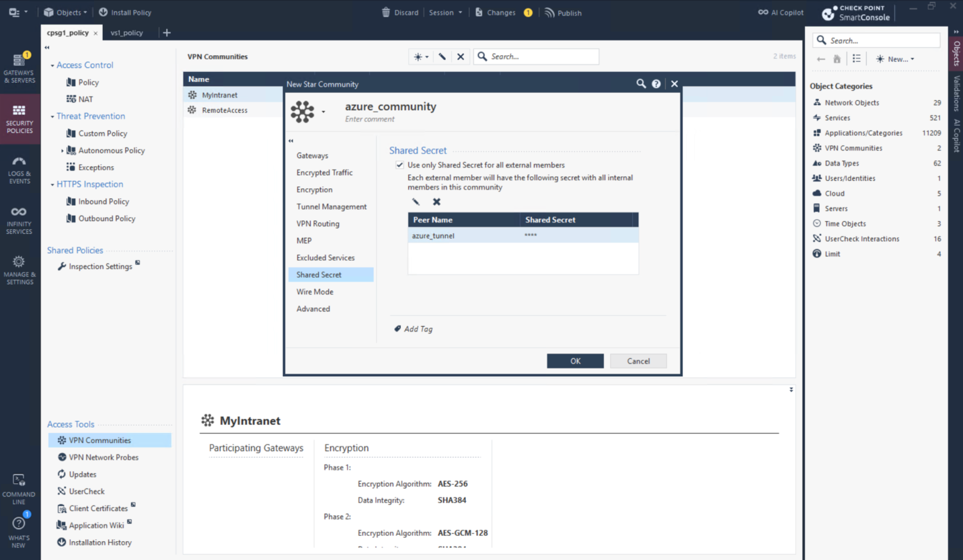The width and height of the screenshot is (963, 560).
Task: Click the Cancel button in dialog
Action: (638, 361)
